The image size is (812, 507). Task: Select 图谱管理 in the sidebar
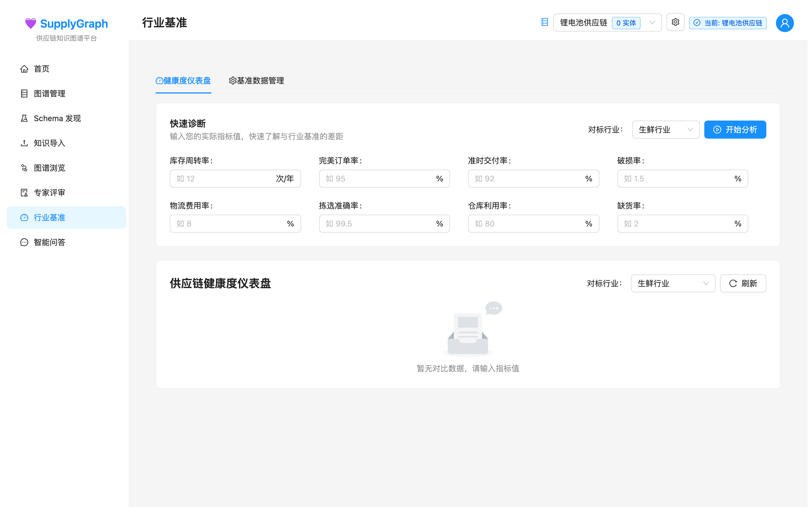click(49, 94)
